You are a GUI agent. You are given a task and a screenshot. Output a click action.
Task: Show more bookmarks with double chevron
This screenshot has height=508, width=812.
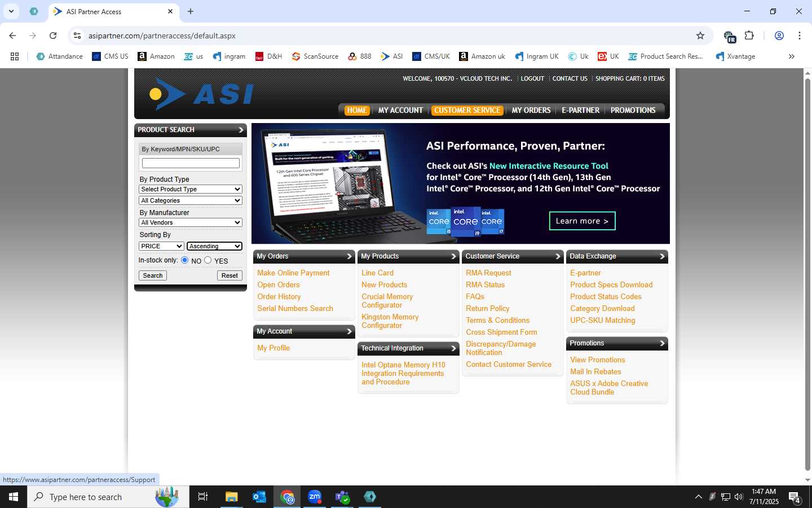[792, 56]
